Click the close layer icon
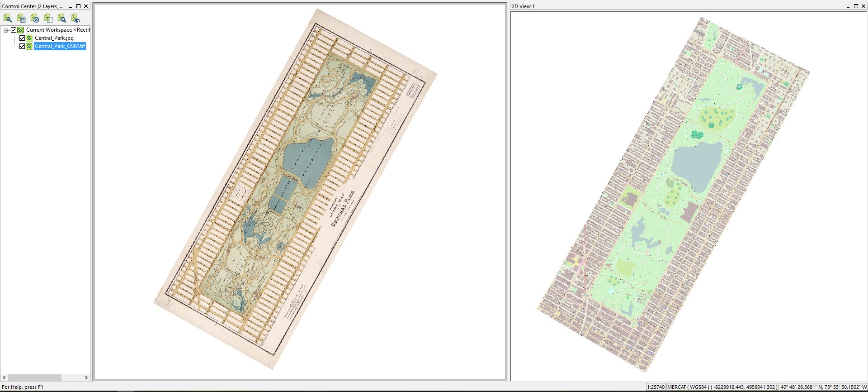This screenshot has height=392, width=868. (x=35, y=18)
